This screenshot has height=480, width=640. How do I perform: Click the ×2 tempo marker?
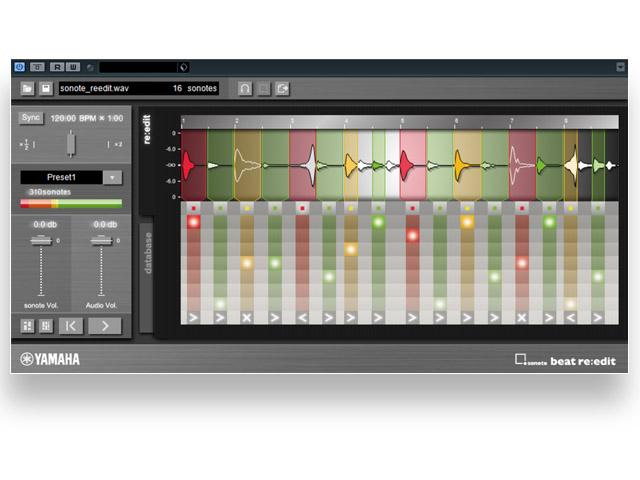pyautogui.click(x=118, y=144)
